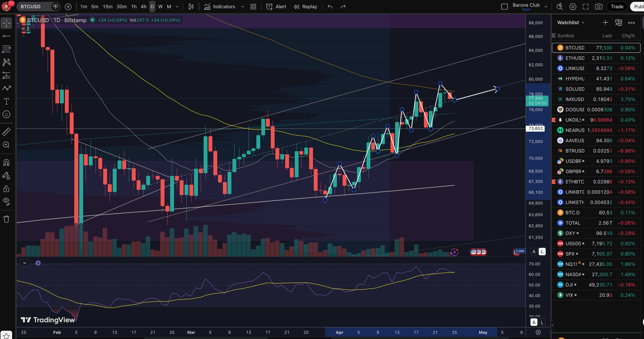Viewport: 644px width, 339px height.
Task: Toggle auto scale on the price chart
Action: click(x=534, y=251)
